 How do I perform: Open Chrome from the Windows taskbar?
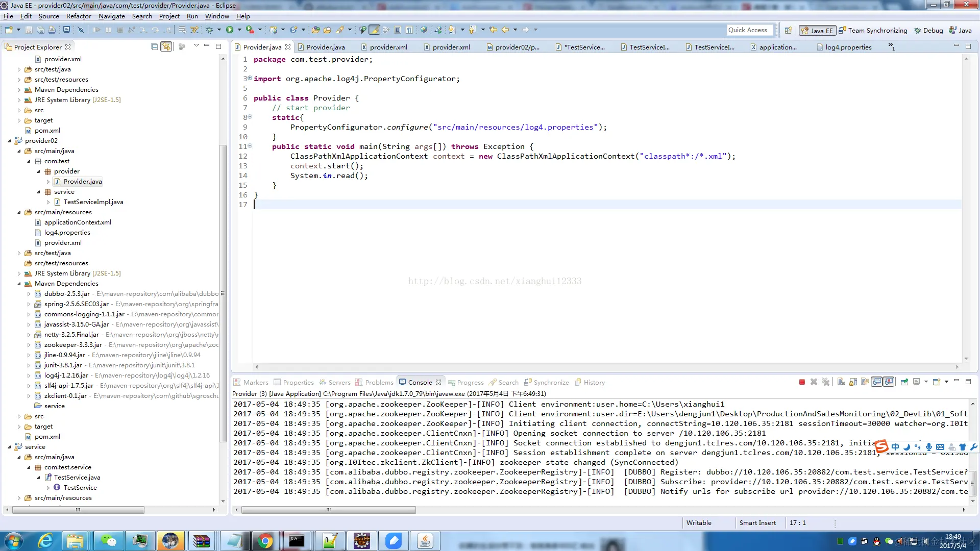tap(265, 540)
